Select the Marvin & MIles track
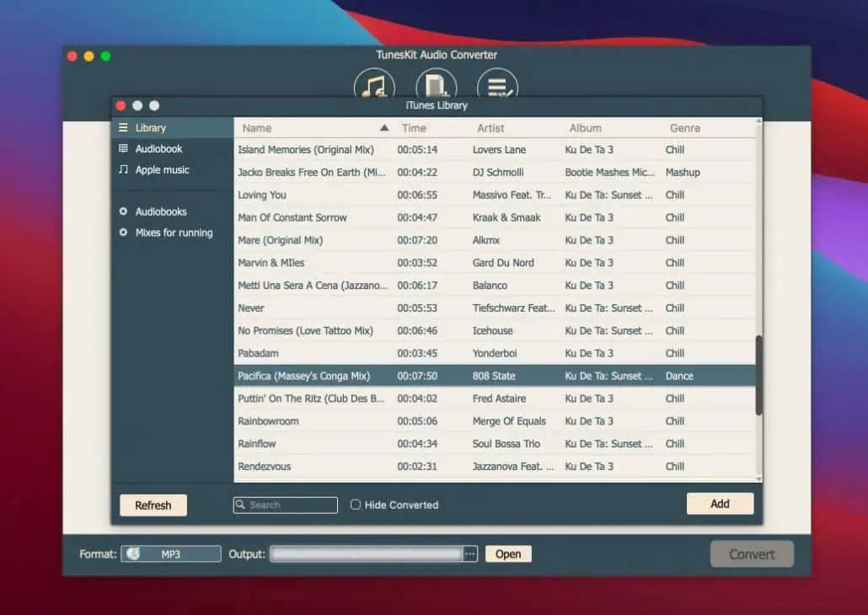This screenshot has height=615, width=868. (495, 263)
